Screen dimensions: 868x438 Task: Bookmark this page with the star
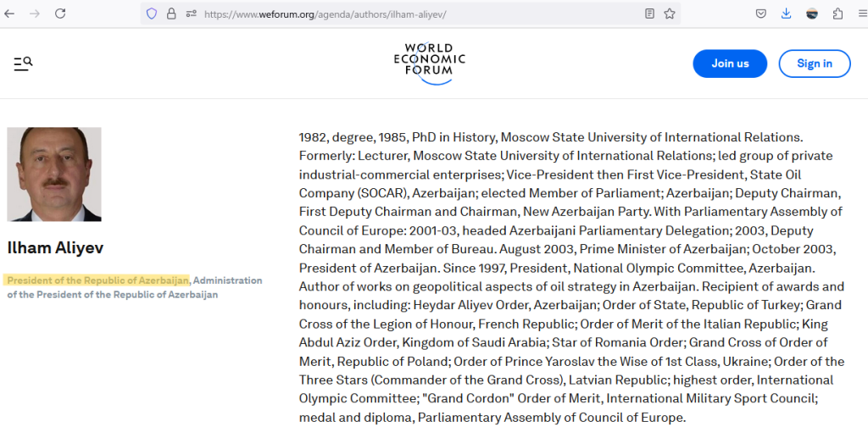670,14
